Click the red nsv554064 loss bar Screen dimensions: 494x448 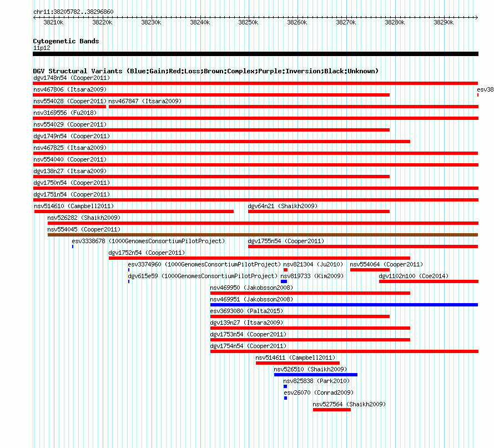(x=370, y=270)
